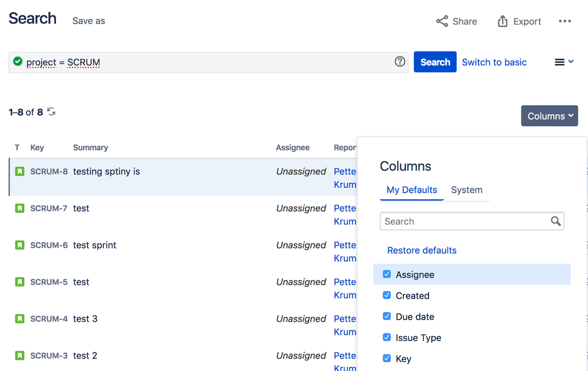The height and width of the screenshot is (371, 588).
Task: Refresh results with the circular arrows icon
Action: [x=52, y=112]
